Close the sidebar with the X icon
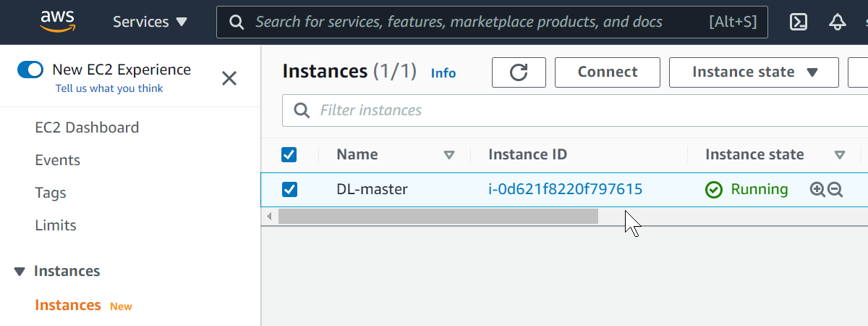868x326 pixels. click(x=229, y=78)
